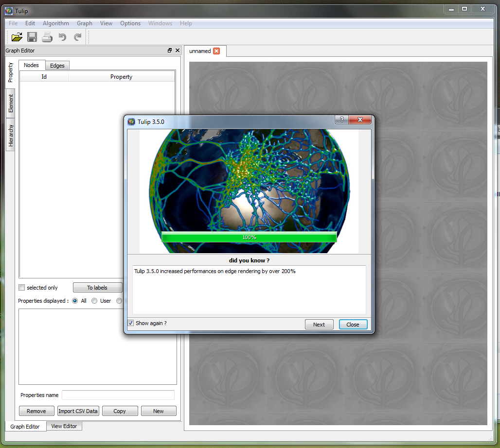The width and height of the screenshot is (500, 448).
Task: Click the 'Properties name' input field
Action: (x=118, y=395)
